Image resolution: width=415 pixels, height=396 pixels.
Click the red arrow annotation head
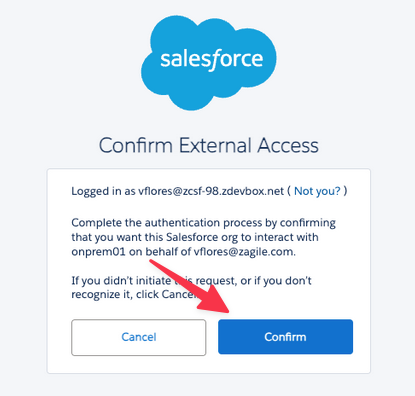tap(217, 301)
